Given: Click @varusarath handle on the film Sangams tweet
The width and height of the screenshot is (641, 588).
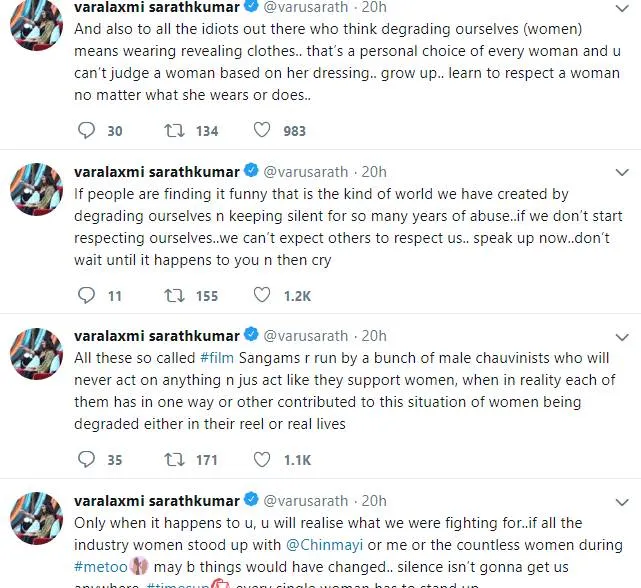Looking at the screenshot, I should pyautogui.click(x=308, y=336).
